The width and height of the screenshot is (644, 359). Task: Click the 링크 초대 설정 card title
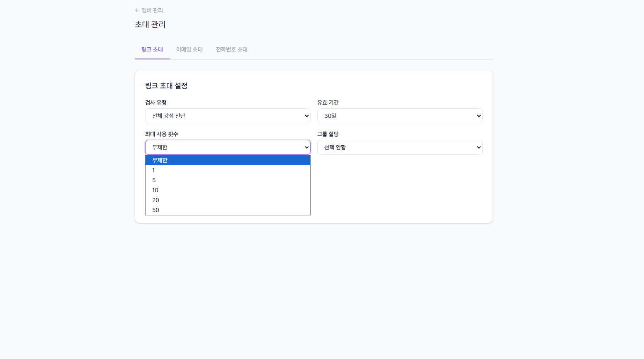click(167, 85)
